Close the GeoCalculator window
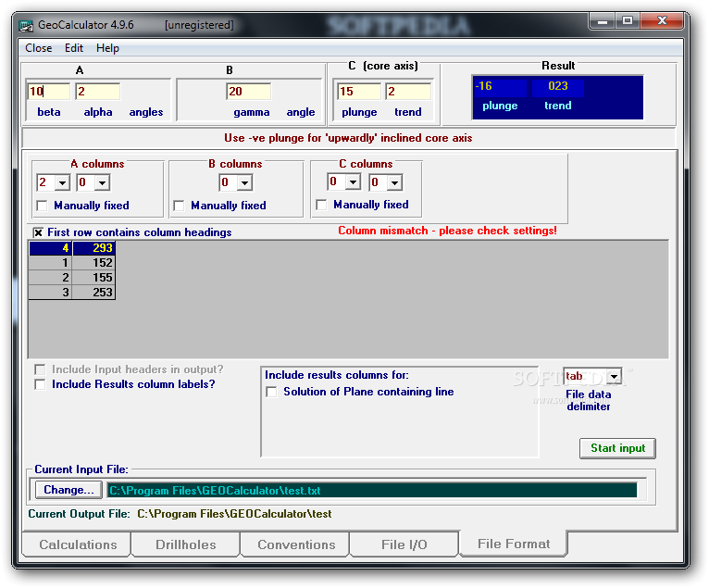Image resolution: width=709 pixels, height=588 pixels. [662, 20]
